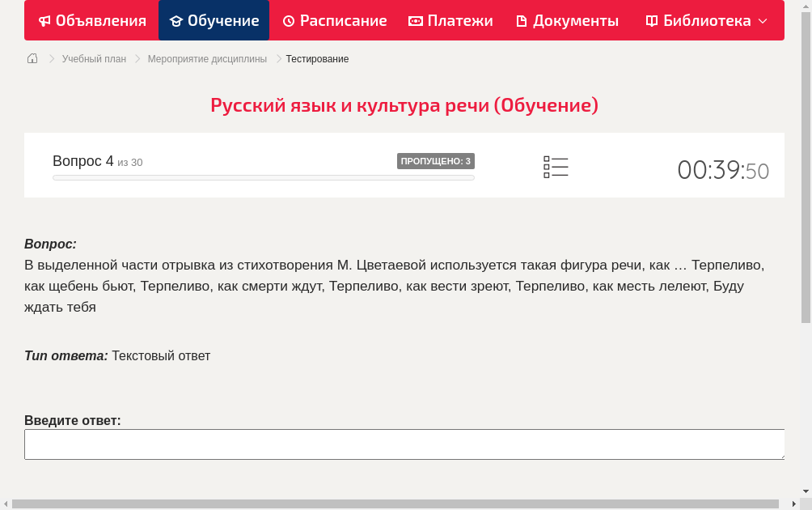Screen dimensions: 812x510
Task: Click the ПРОПУЩЕНО: 3 skipped badge
Action: click(x=436, y=161)
